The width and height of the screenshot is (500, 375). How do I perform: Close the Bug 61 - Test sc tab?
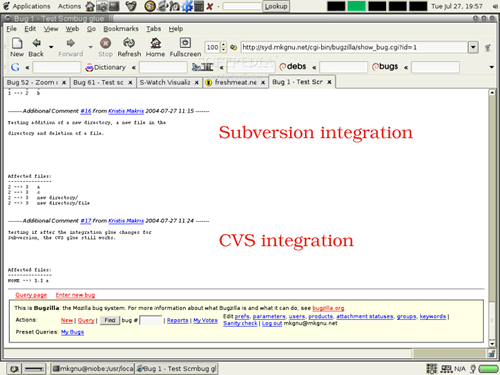point(130,82)
